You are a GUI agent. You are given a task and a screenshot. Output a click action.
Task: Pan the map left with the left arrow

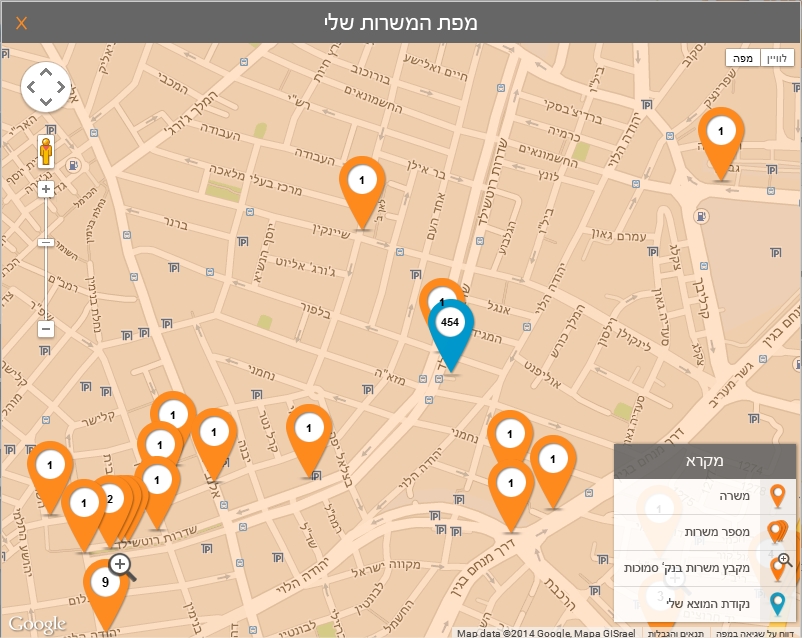click(x=31, y=87)
